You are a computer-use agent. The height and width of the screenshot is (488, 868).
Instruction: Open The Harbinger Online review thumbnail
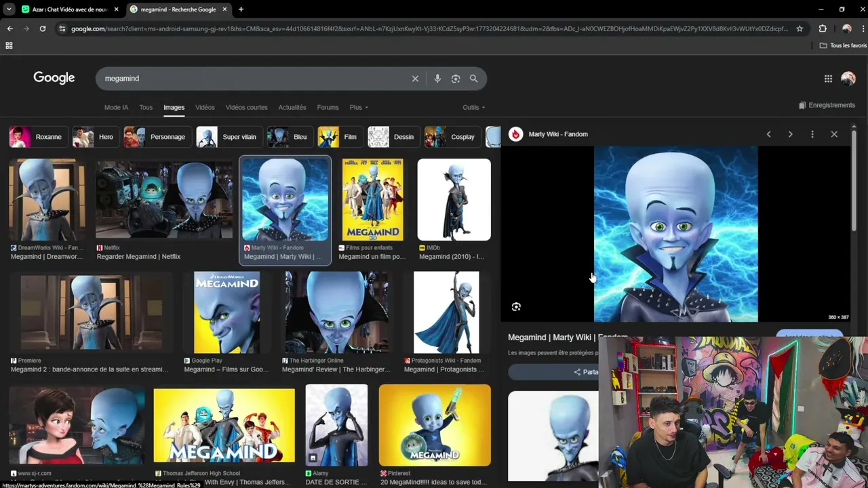[337, 312]
